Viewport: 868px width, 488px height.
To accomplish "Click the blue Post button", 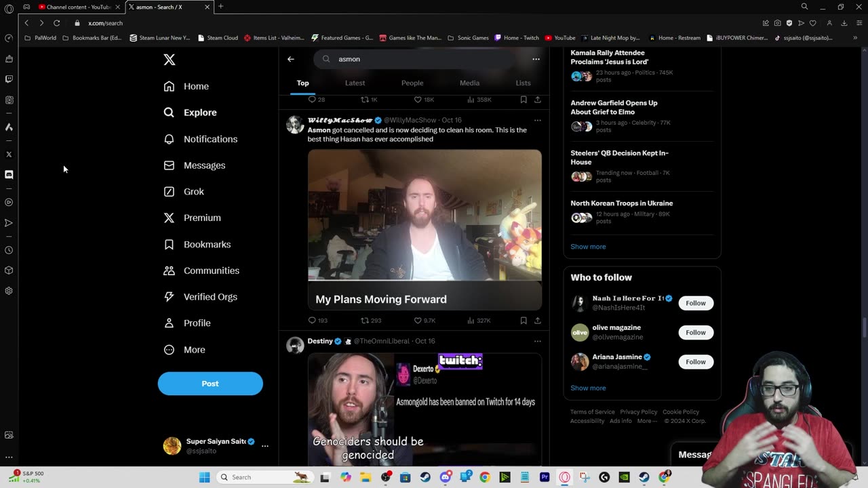I will 210,384.
